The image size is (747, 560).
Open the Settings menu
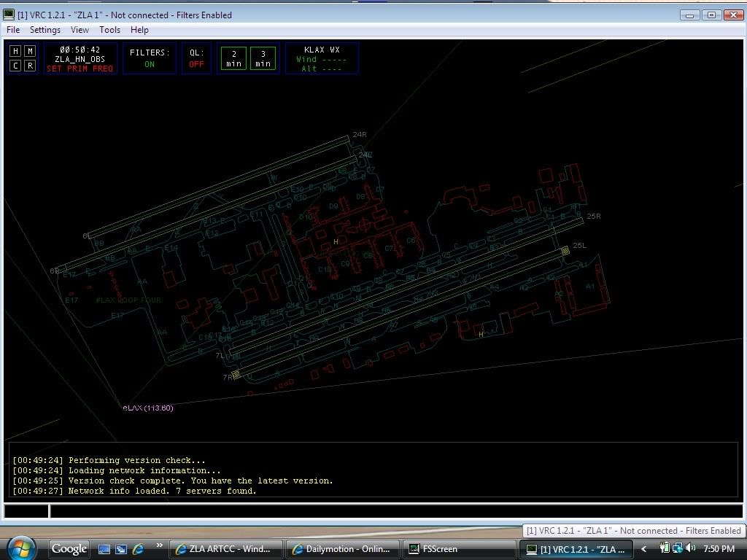click(x=44, y=30)
